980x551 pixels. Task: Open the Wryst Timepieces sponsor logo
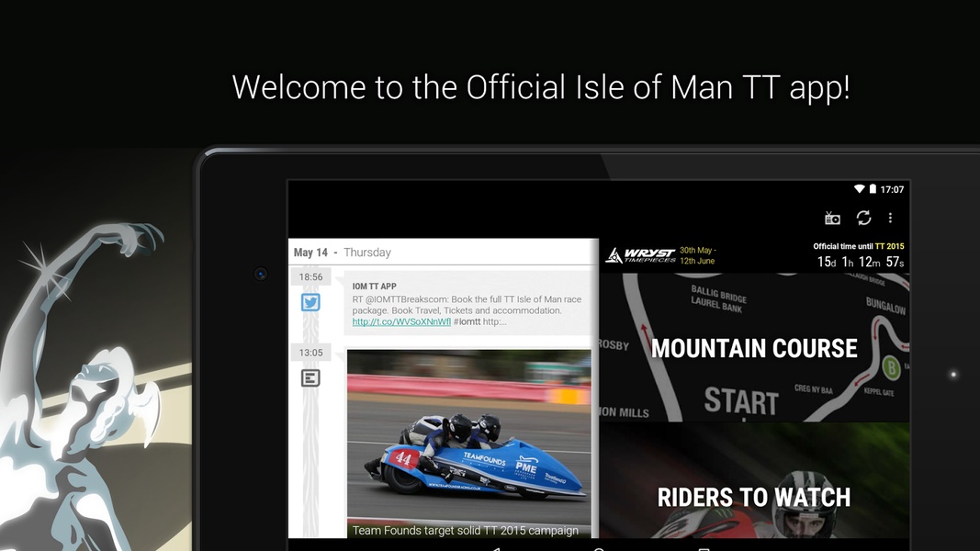pyautogui.click(x=640, y=255)
